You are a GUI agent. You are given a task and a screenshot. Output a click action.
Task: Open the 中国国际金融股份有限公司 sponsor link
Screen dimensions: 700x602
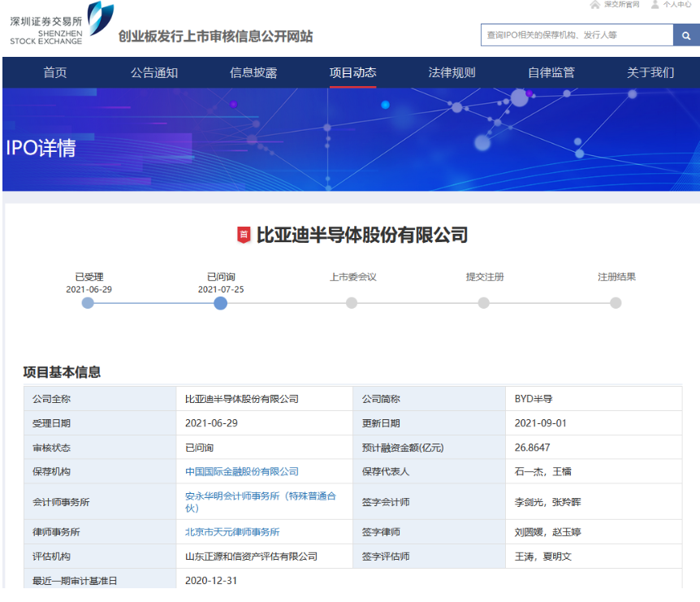242,471
